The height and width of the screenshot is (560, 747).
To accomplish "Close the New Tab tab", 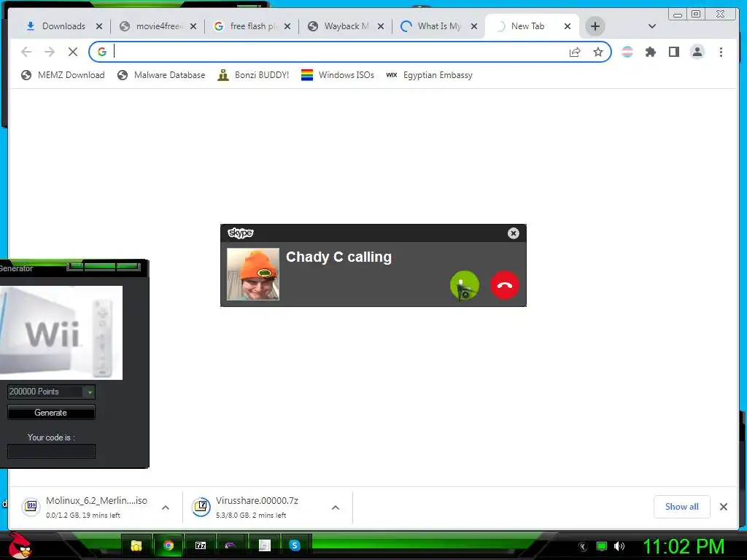I will tap(568, 26).
